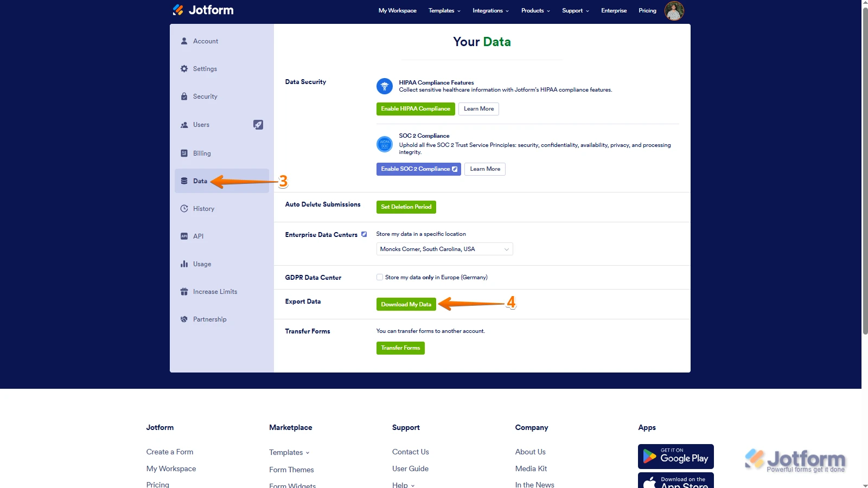Open the user profile avatar menu
This screenshot has height=488, width=868.
(x=674, y=11)
